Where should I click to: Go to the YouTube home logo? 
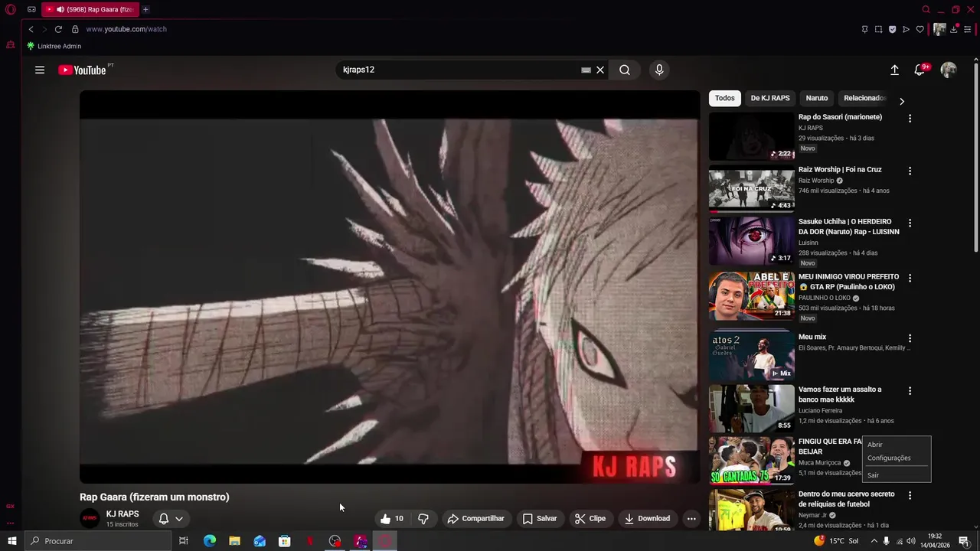tap(82, 70)
